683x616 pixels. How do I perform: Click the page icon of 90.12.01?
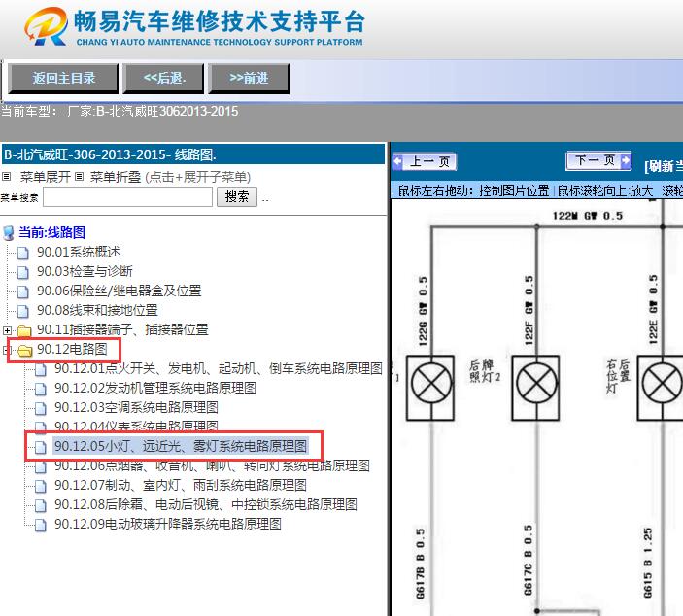click(x=41, y=369)
